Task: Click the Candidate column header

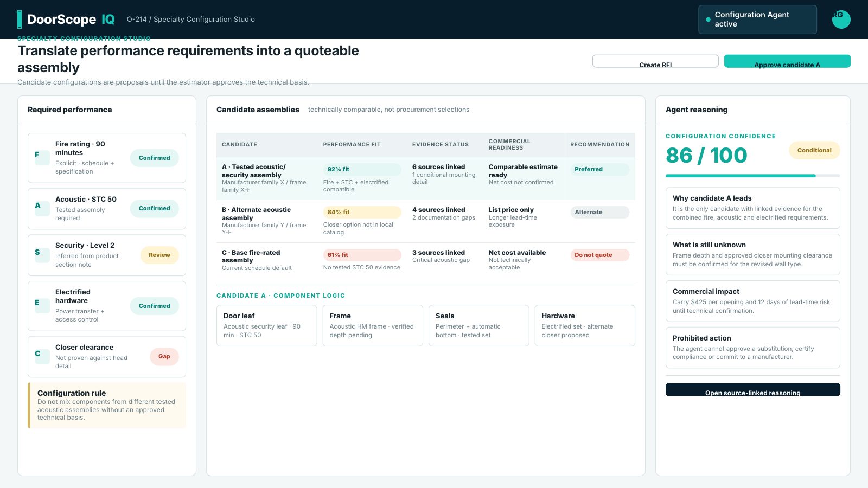Action: tap(239, 145)
